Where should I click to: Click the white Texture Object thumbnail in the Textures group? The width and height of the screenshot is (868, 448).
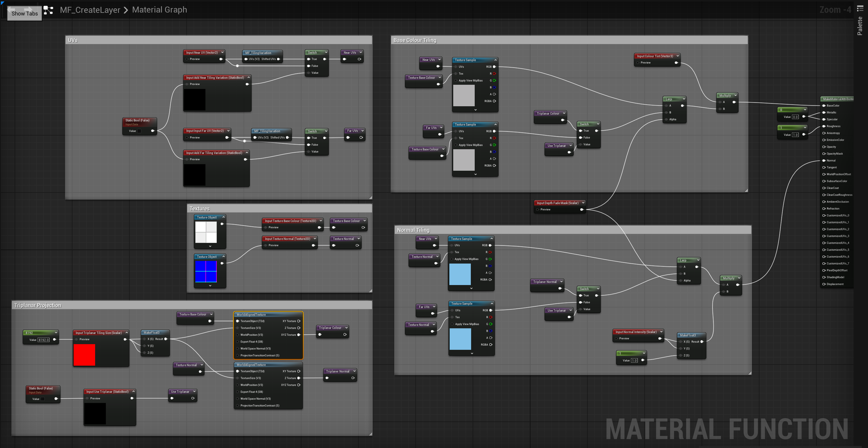(206, 232)
